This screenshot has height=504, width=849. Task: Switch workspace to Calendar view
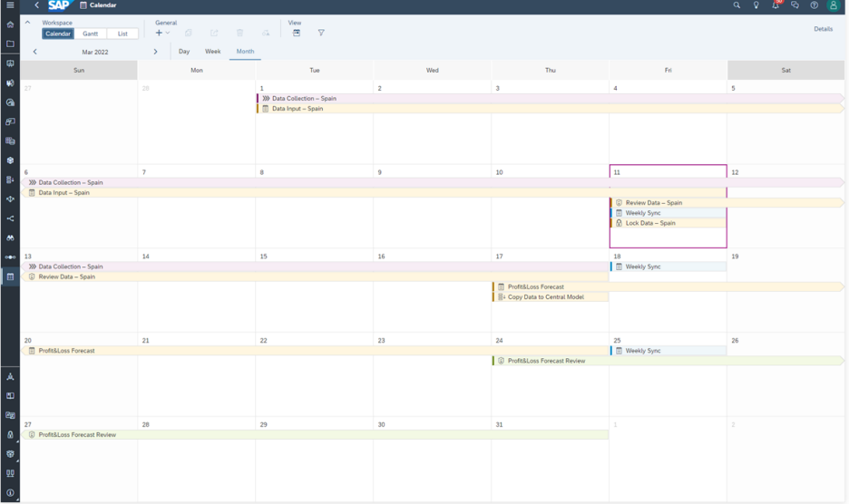(58, 34)
